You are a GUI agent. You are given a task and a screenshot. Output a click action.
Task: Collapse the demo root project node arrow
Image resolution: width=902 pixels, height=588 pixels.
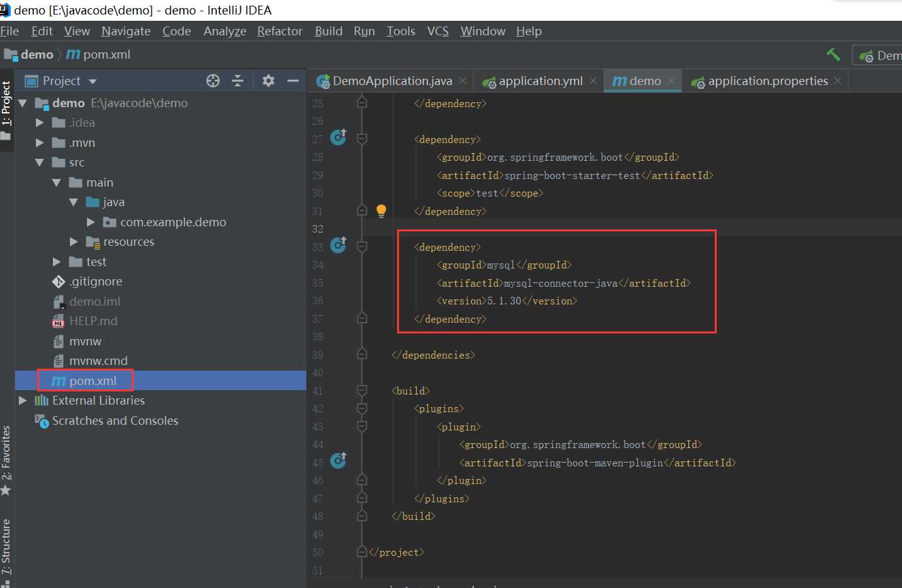[23, 103]
